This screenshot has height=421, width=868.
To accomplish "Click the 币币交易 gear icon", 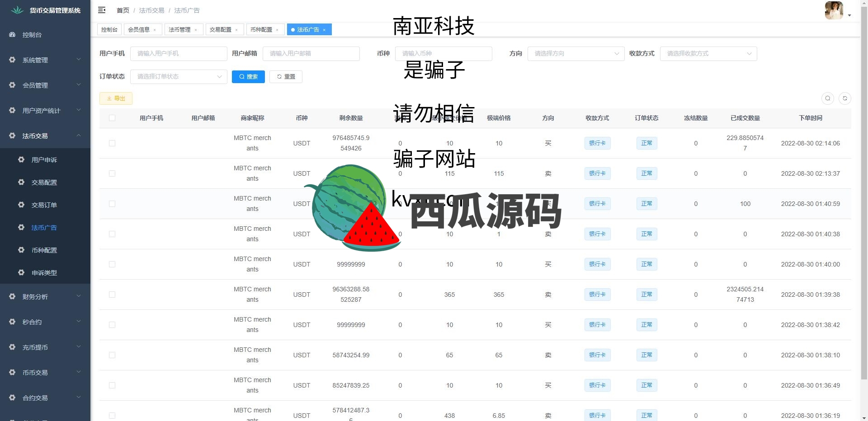I will (x=13, y=372).
